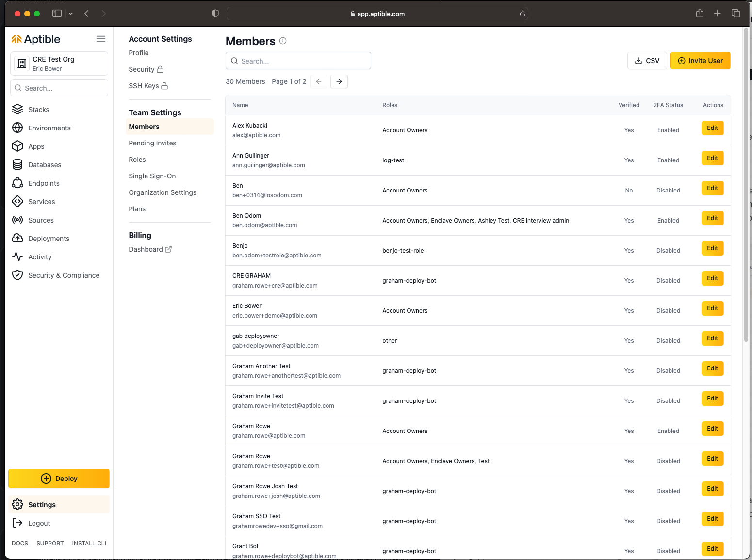Click the Endpoints icon in sidebar
752x560 pixels.
point(17,183)
